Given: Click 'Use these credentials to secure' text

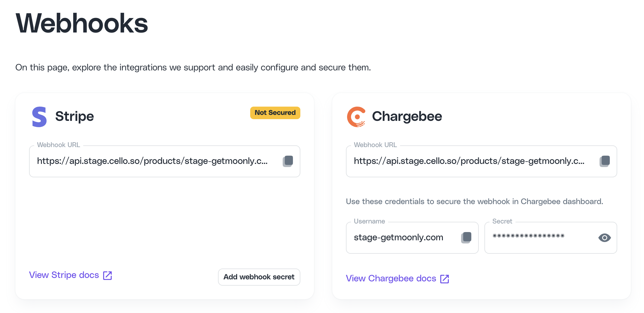Looking at the screenshot, I should 474,202.
